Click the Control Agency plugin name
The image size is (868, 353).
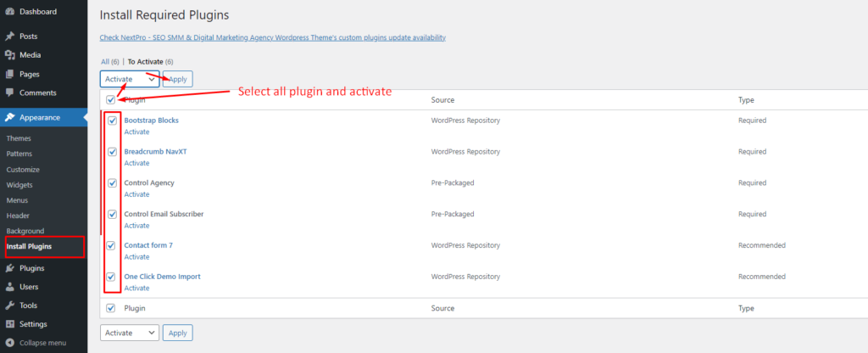tap(149, 183)
